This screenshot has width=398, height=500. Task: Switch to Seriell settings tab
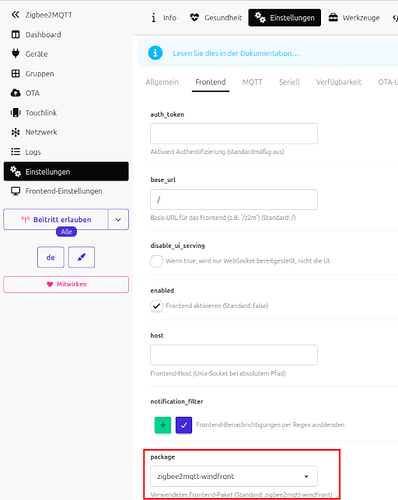click(x=289, y=82)
